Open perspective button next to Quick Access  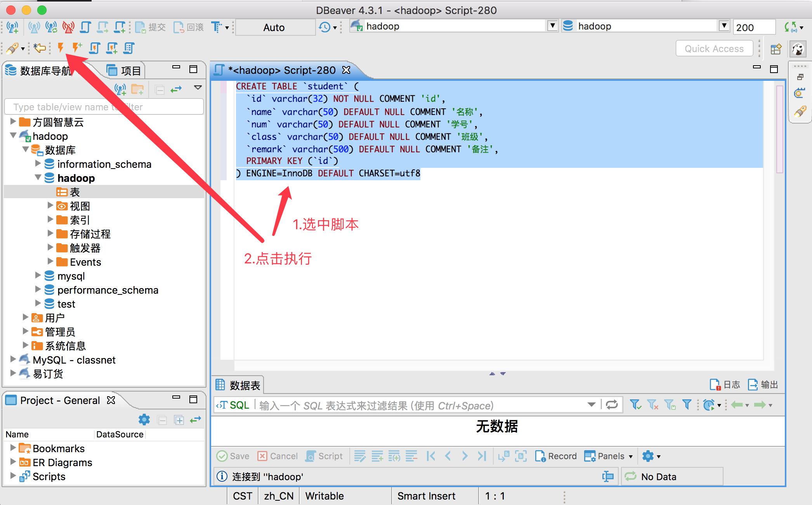(x=776, y=49)
